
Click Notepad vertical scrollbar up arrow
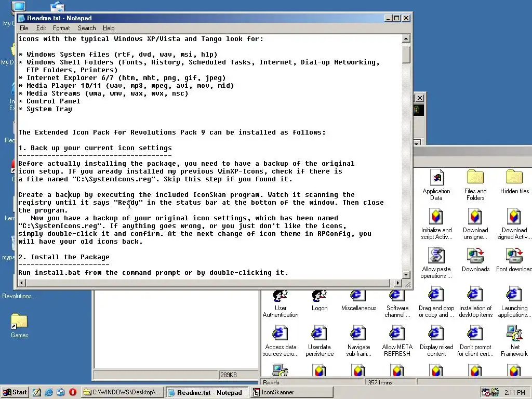pos(406,38)
